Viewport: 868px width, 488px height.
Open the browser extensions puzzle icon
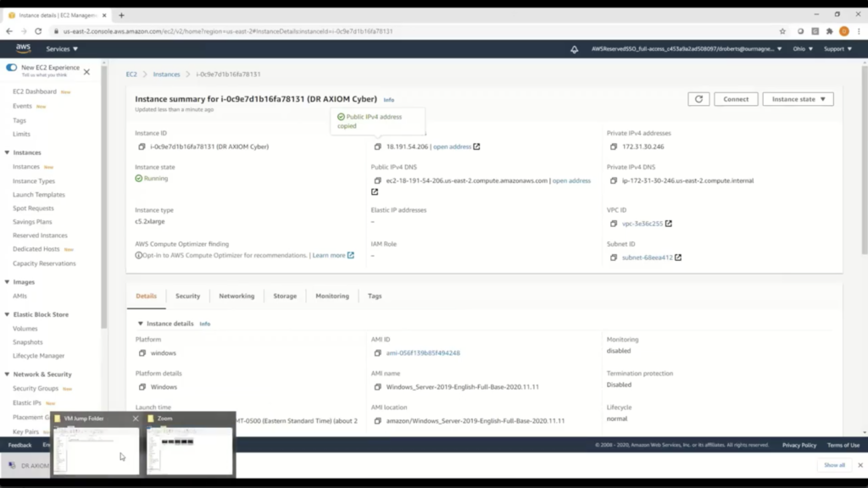[x=829, y=31]
